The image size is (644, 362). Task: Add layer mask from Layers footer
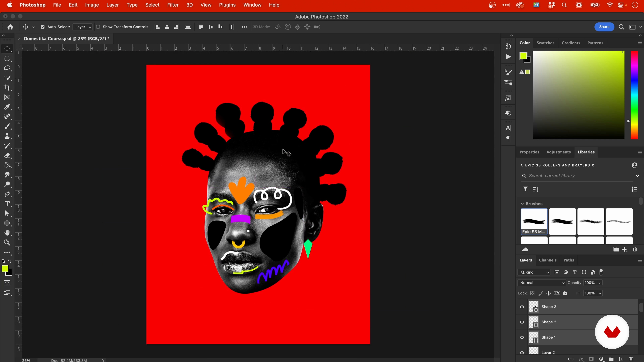[x=591, y=359]
